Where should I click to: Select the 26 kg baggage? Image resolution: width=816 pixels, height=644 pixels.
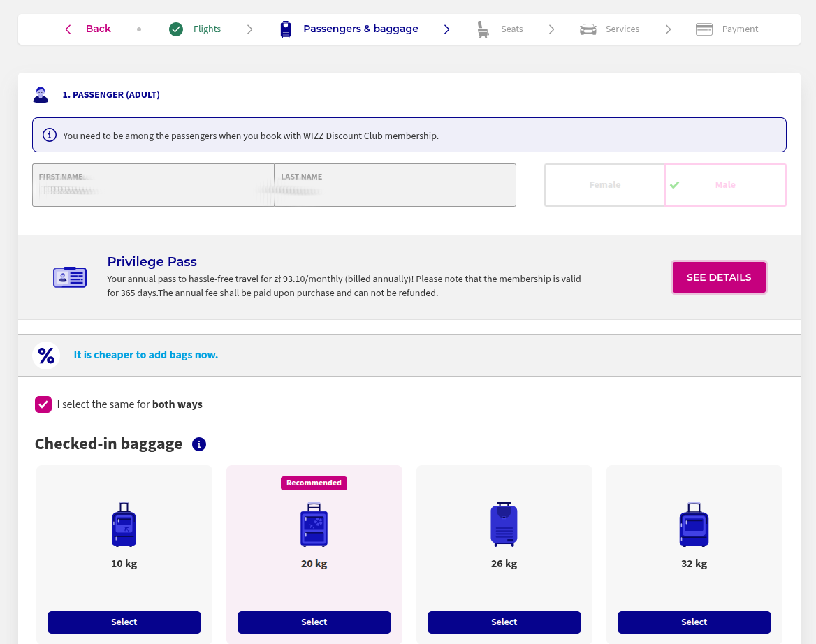click(504, 622)
